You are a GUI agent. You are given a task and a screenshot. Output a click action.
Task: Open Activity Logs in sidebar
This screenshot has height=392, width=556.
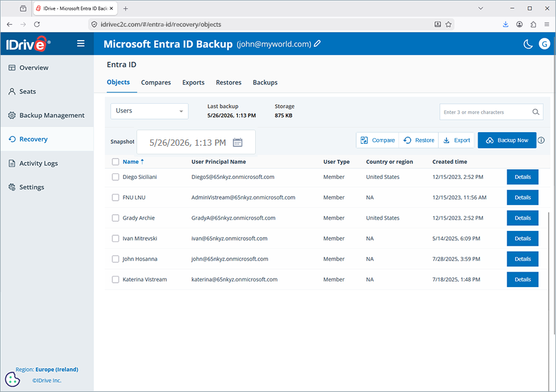47,164
